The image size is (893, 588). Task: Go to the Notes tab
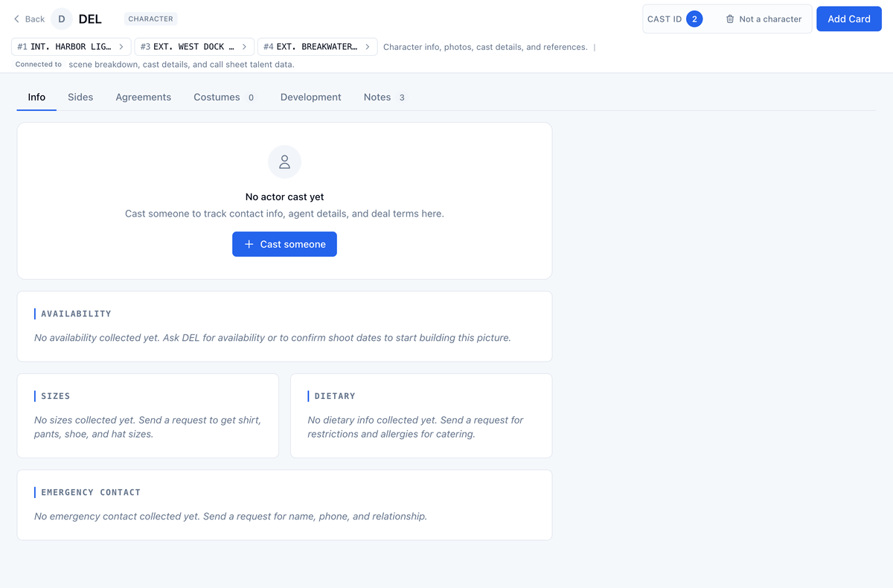click(x=385, y=98)
